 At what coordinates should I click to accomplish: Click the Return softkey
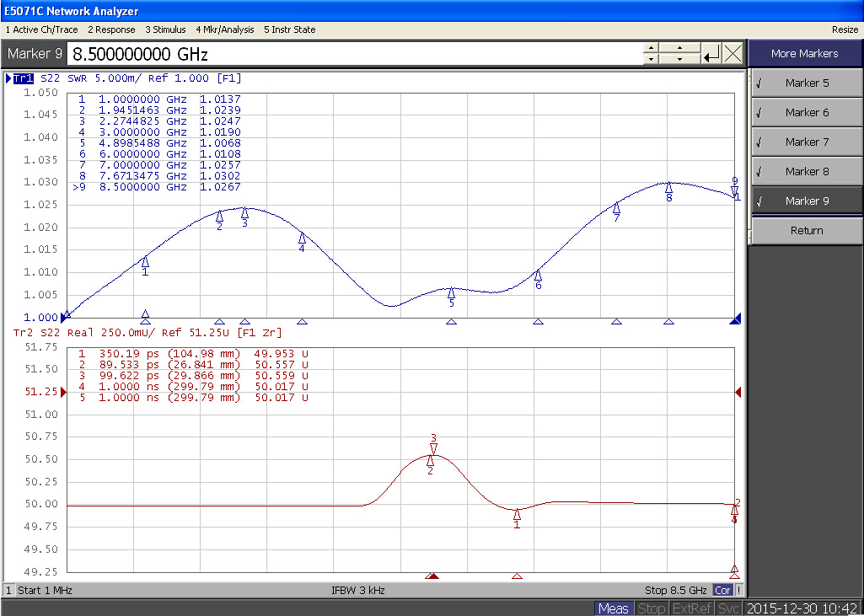[x=807, y=230]
